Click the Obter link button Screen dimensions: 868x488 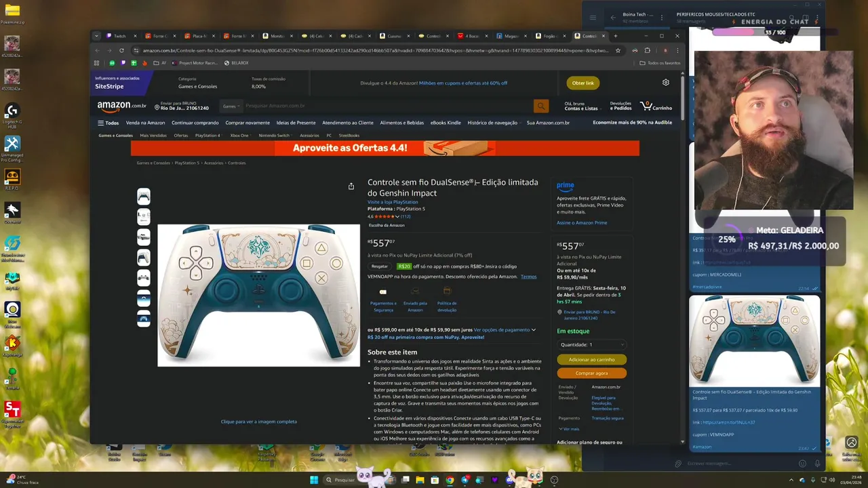click(x=583, y=83)
